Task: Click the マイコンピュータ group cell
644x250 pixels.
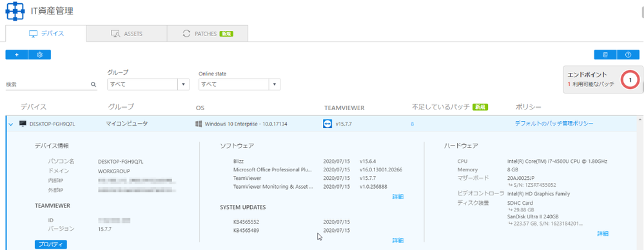Action: [x=127, y=124]
